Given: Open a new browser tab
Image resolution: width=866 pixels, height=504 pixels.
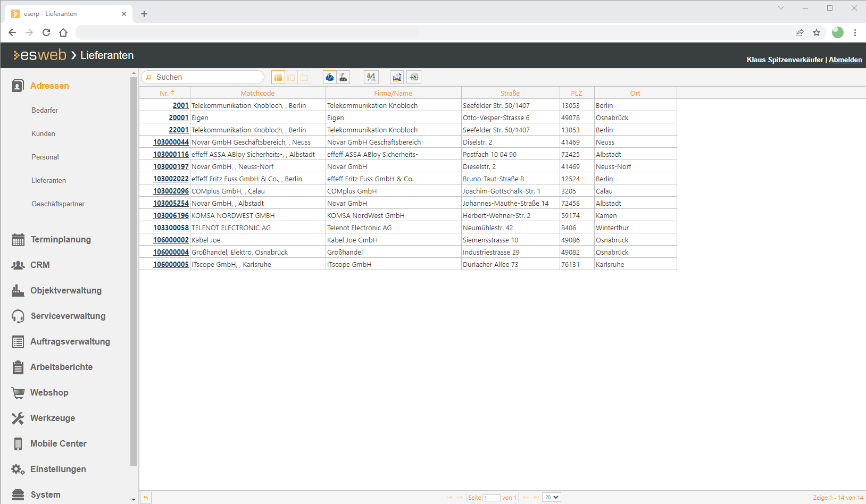Looking at the screenshot, I should [x=144, y=14].
